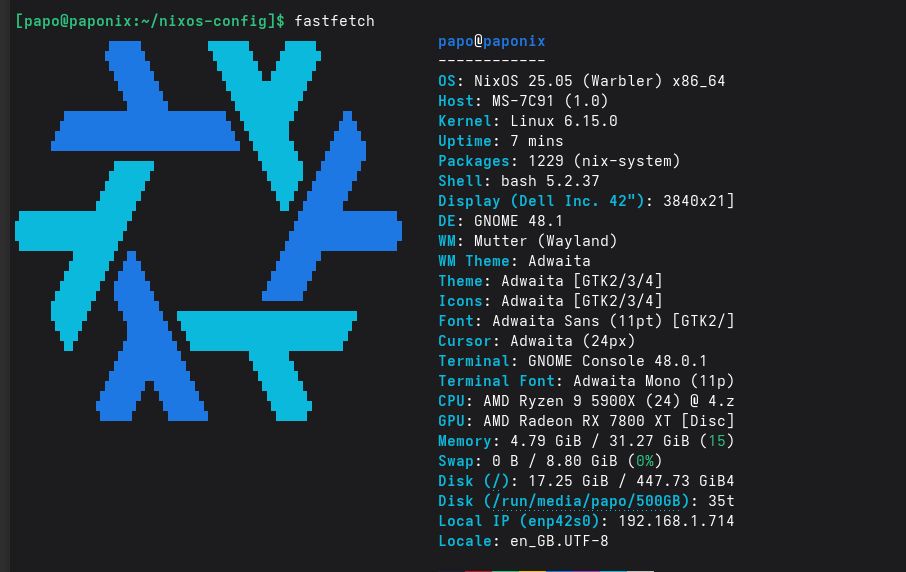Click the shell prompt '[papo@paponix:~/nixos-config]$'

pos(150,21)
